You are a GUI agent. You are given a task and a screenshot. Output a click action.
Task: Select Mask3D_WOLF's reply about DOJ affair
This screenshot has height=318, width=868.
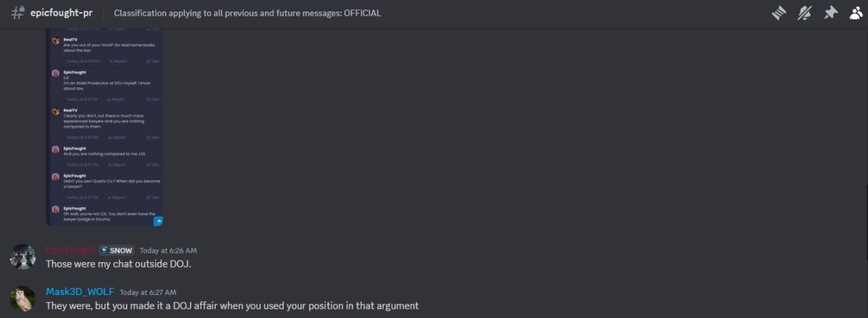tap(232, 306)
